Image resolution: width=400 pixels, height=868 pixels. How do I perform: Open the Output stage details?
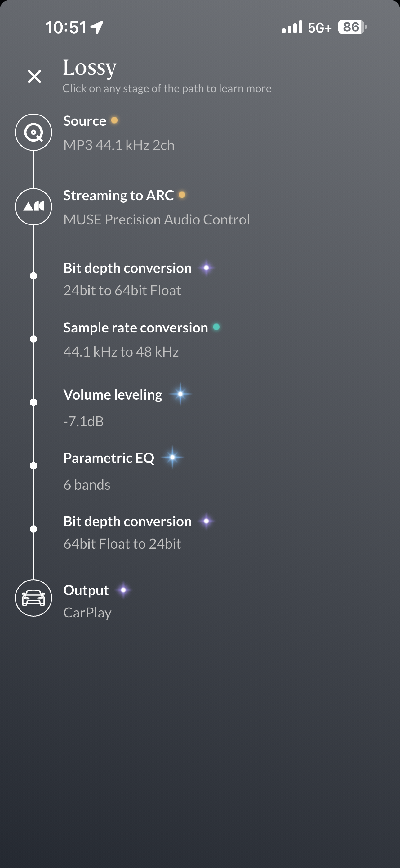[86, 590]
